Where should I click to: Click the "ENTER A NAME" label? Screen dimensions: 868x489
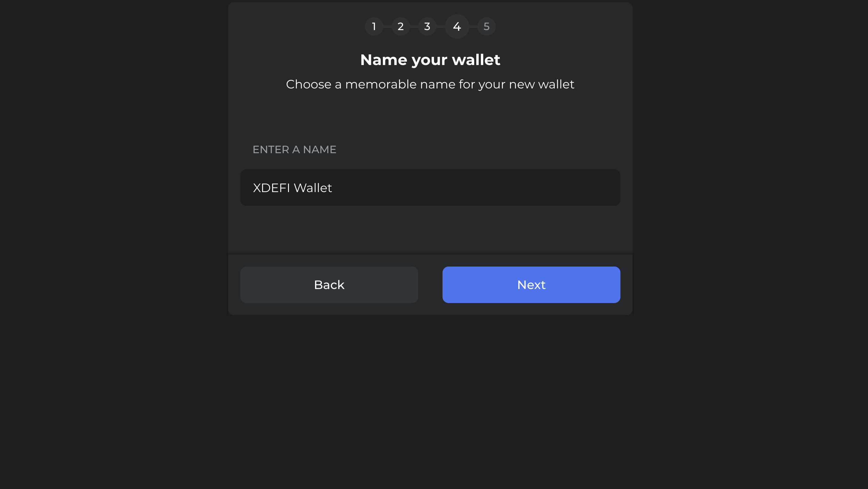pos(294,150)
